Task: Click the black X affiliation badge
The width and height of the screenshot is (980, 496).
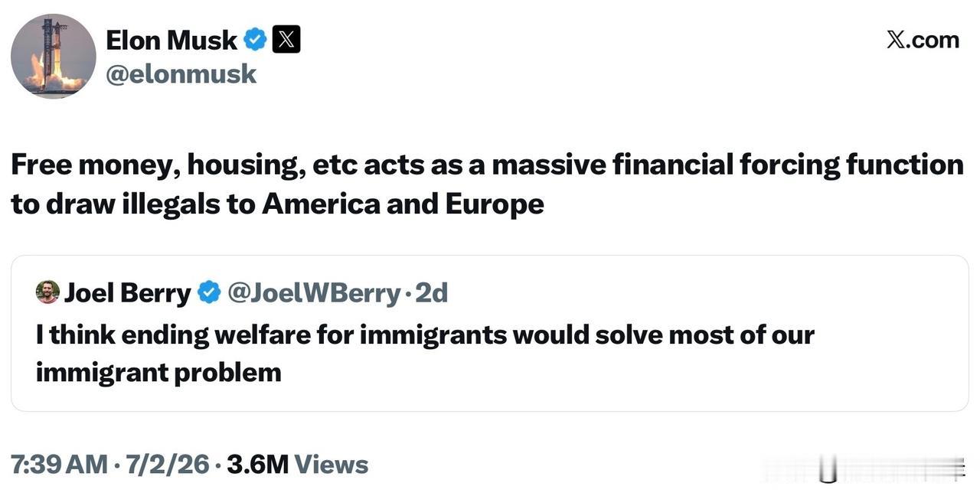Action: [x=286, y=39]
